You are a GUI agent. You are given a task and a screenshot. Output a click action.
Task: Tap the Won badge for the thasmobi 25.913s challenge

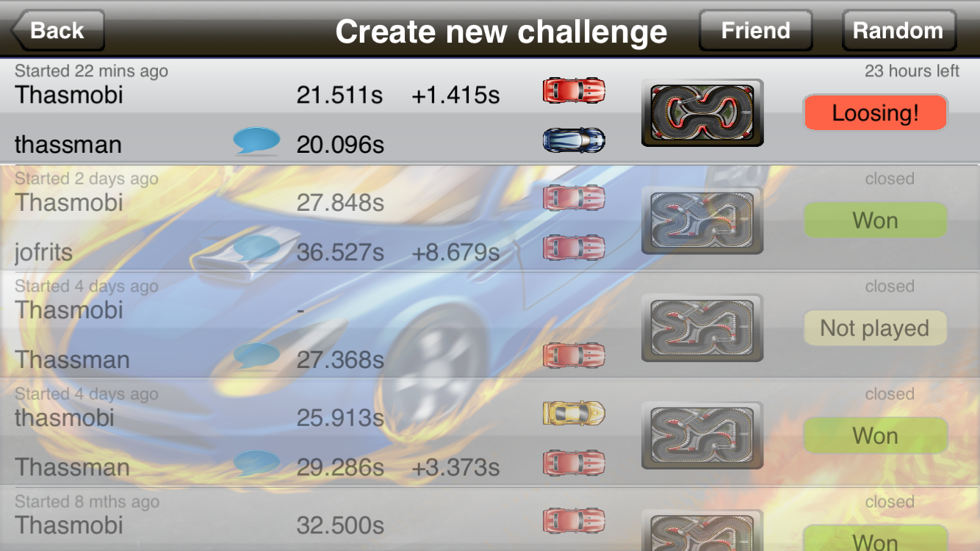pyautogui.click(x=876, y=436)
